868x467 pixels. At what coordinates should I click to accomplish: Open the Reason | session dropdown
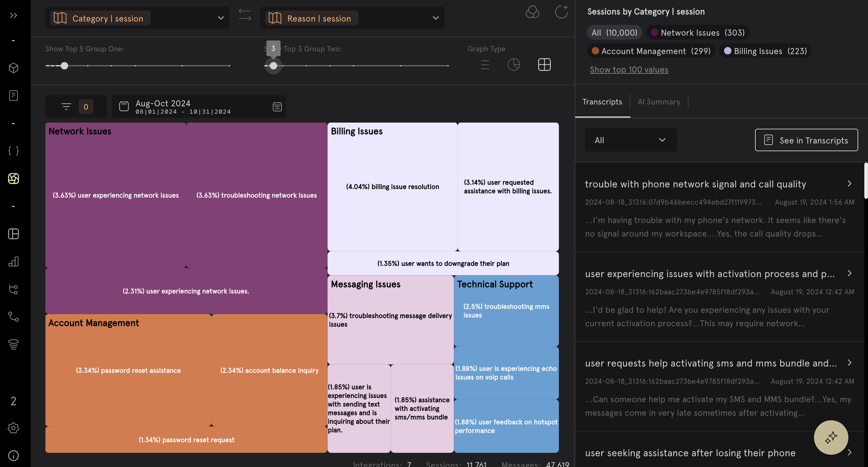tap(352, 18)
